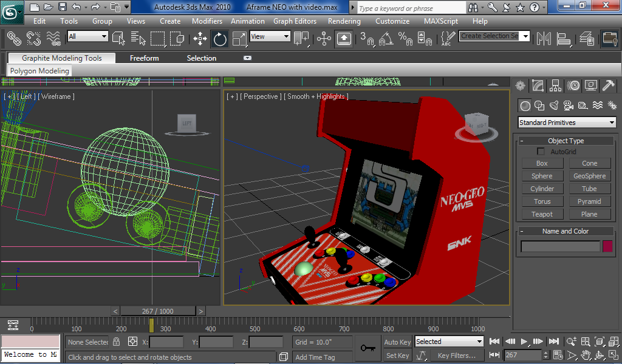This screenshot has height=364, width=622.
Task: Click the time slider showing 267 / 1000
Action: tap(157, 311)
